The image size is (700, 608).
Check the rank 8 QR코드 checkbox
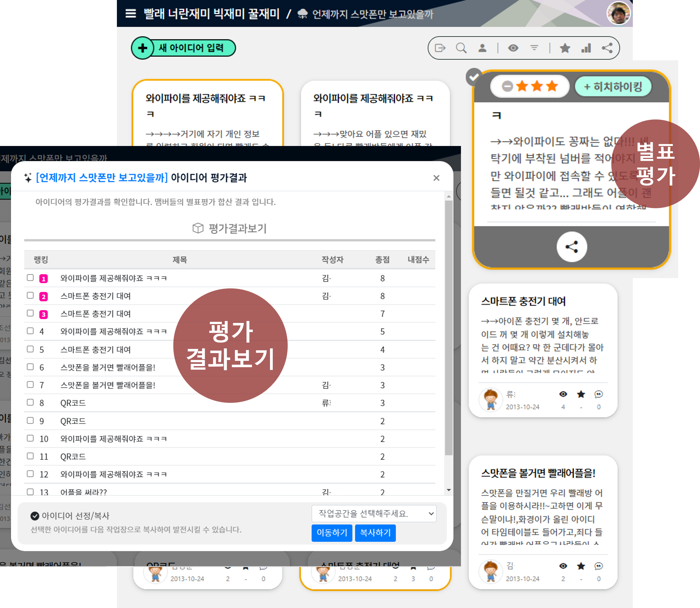30,402
